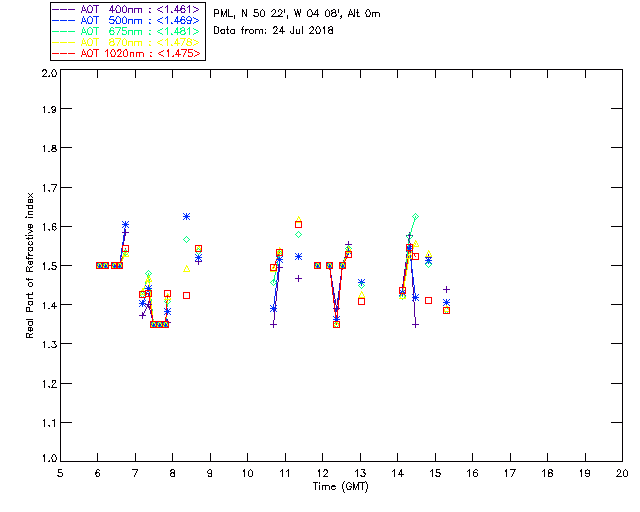Click the 'Time (GMT)' axis label
Image resolution: width=640 pixels, height=512 pixels.
click(340, 487)
